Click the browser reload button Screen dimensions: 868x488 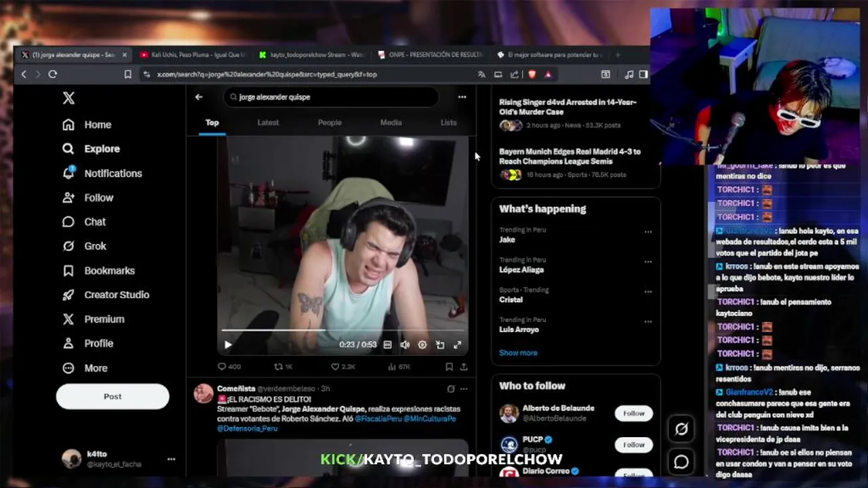pyautogui.click(x=52, y=74)
